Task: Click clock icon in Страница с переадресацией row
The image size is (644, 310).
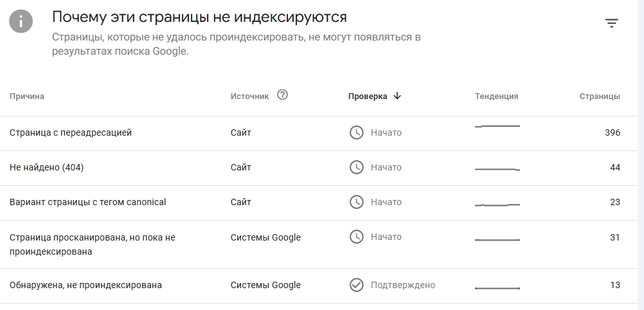Action: (356, 132)
